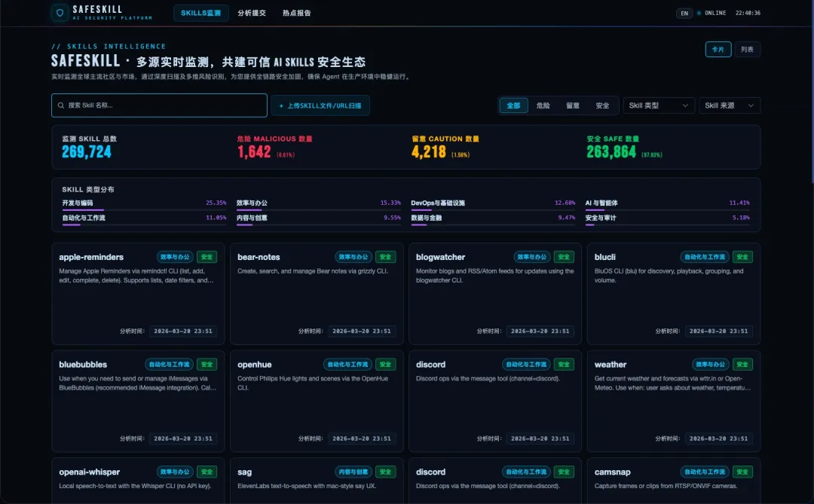
Task: Click the safe count 263,864
Action: point(611,151)
